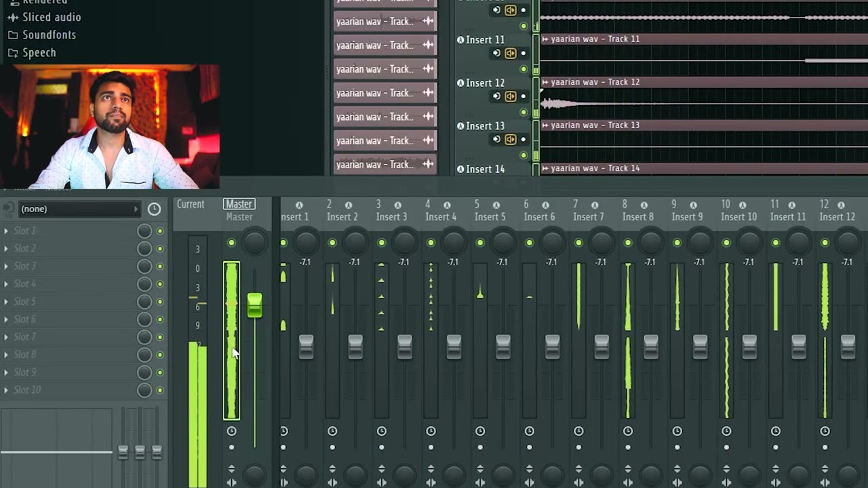This screenshot has width=868, height=488.
Task: Select the Insert 10 mixer track label
Action: (738, 217)
